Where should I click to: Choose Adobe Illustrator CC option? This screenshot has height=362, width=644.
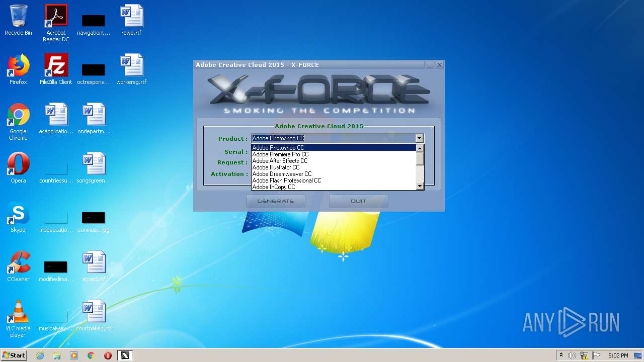(334, 167)
